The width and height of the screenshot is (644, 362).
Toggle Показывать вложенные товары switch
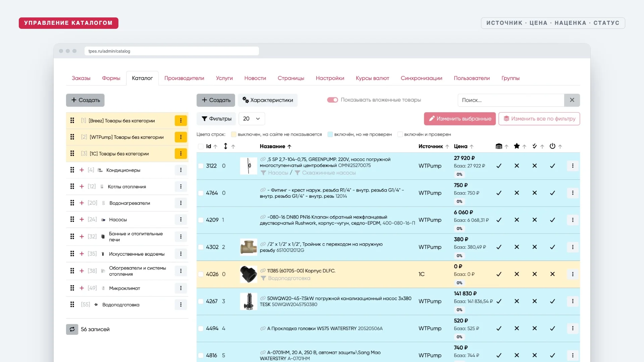click(332, 100)
